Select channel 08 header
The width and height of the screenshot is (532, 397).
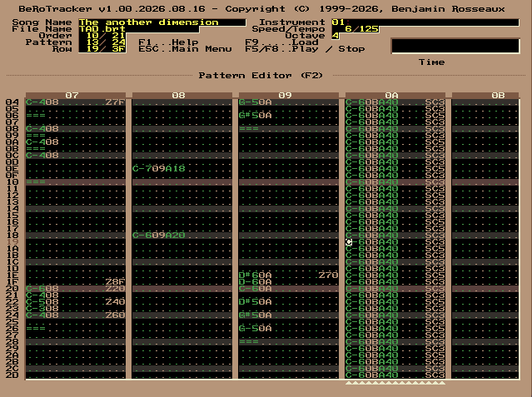click(182, 96)
